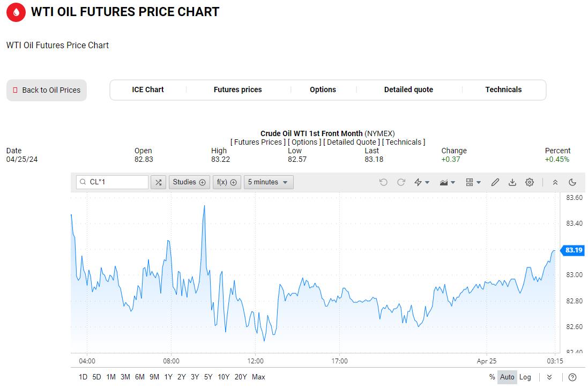Select the 10Y time range
Viewport: 588px width, 388px height.
pos(224,377)
